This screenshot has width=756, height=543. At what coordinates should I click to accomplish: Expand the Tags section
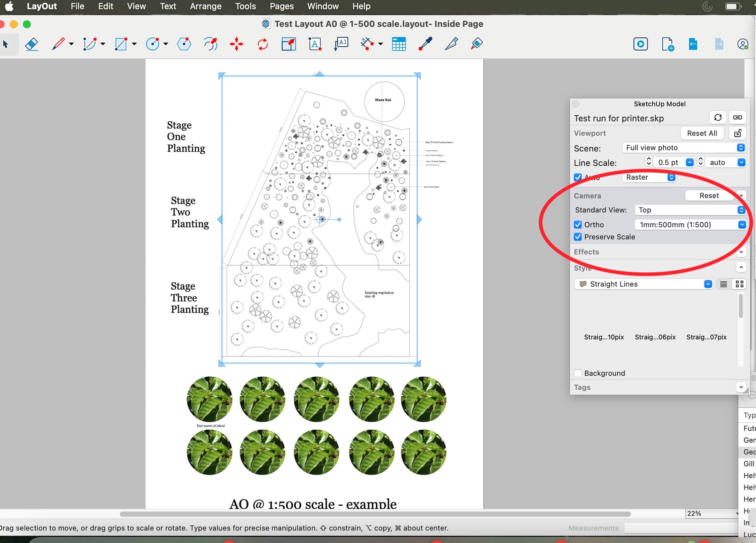[x=741, y=387]
